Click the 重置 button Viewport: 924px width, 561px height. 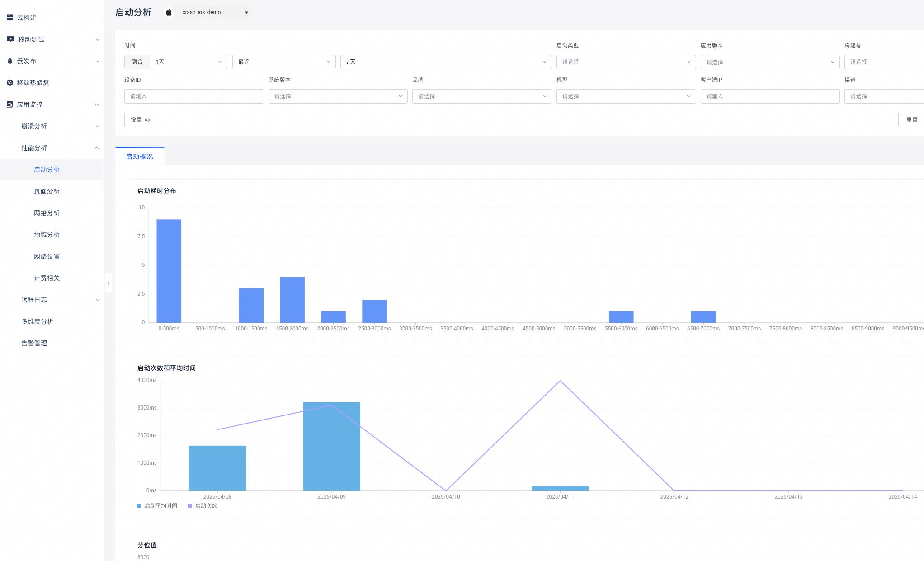(911, 120)
